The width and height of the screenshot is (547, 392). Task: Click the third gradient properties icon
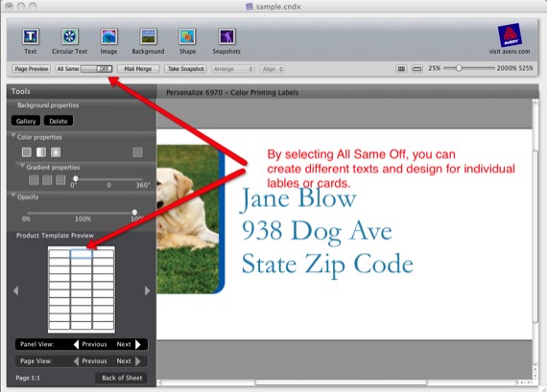[x=60, y=180]
